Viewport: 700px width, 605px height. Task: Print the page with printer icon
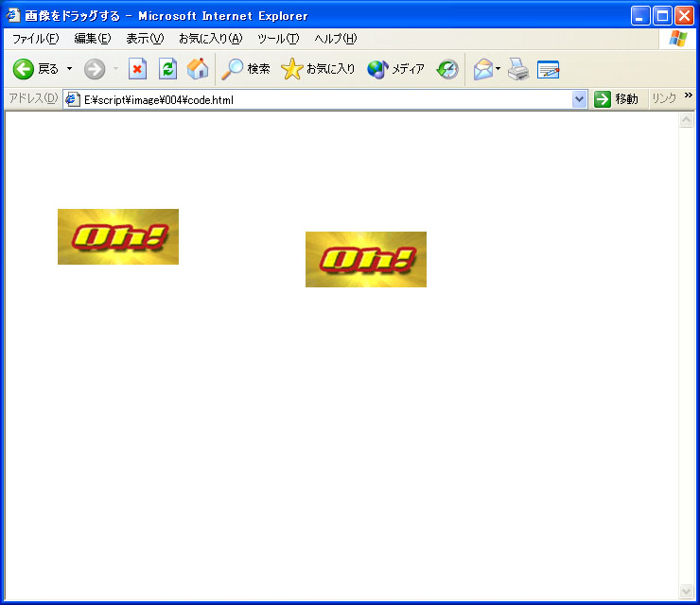518,69
